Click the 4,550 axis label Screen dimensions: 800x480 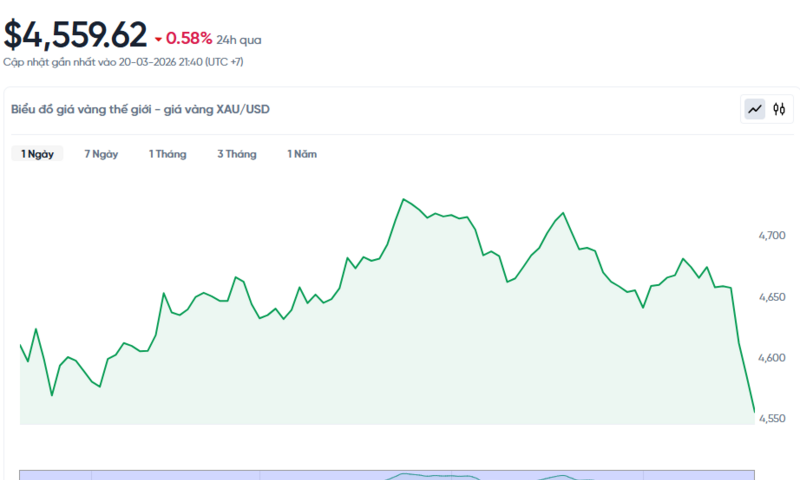pos(772,419)
